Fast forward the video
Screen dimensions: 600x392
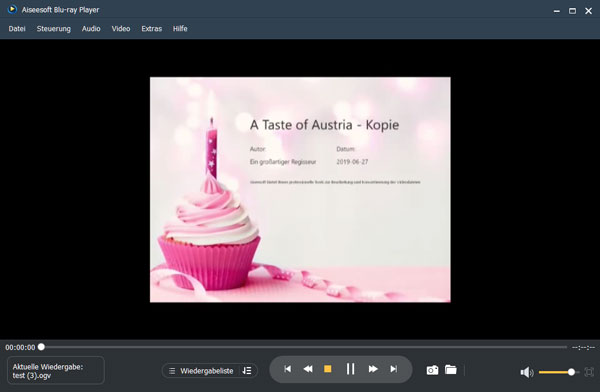click(x=373, y=369)
